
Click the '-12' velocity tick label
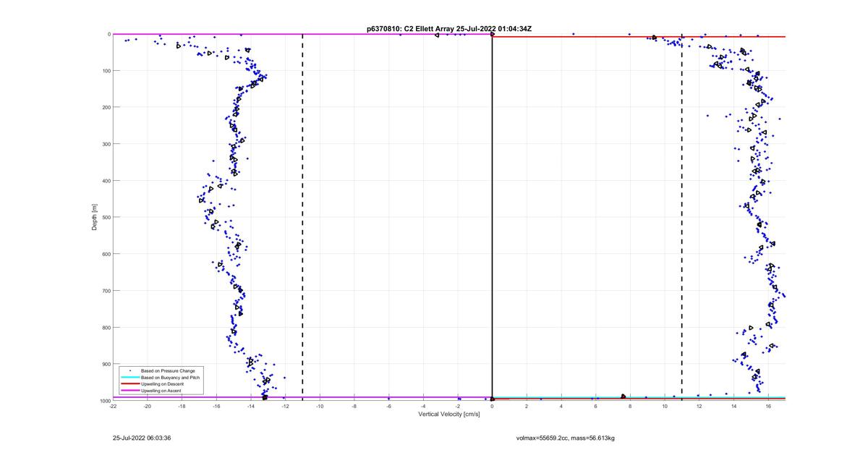click(285, 407)
